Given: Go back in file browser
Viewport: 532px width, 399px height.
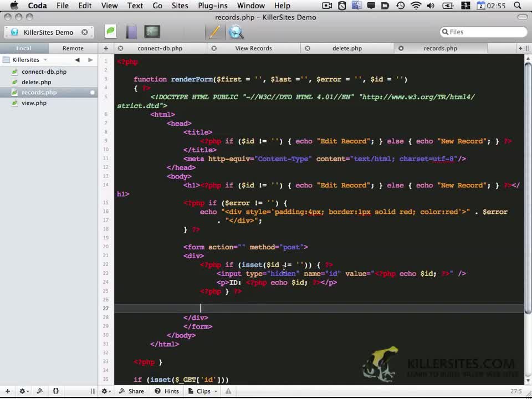Looking at the screenshot, I should point(78,60).
